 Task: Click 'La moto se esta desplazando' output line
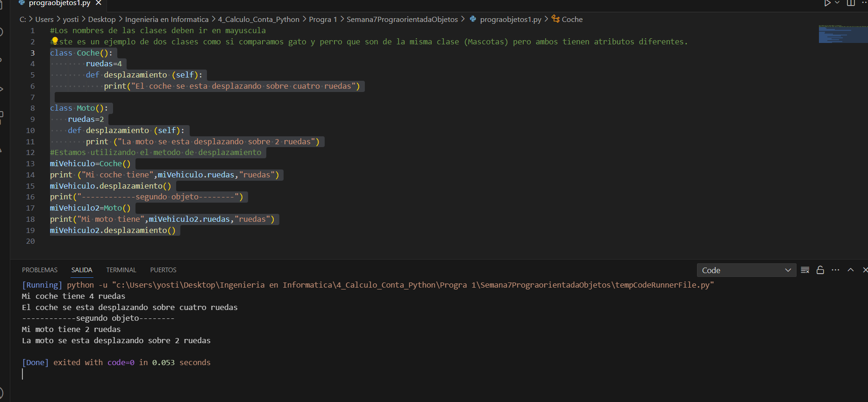pyautogui.click(x=116, y=340)
